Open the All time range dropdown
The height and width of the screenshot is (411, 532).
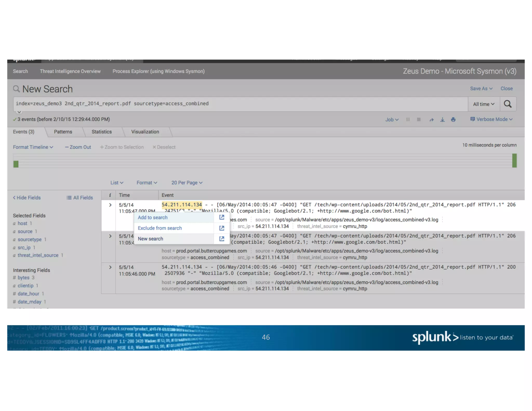tap(483, 104)
